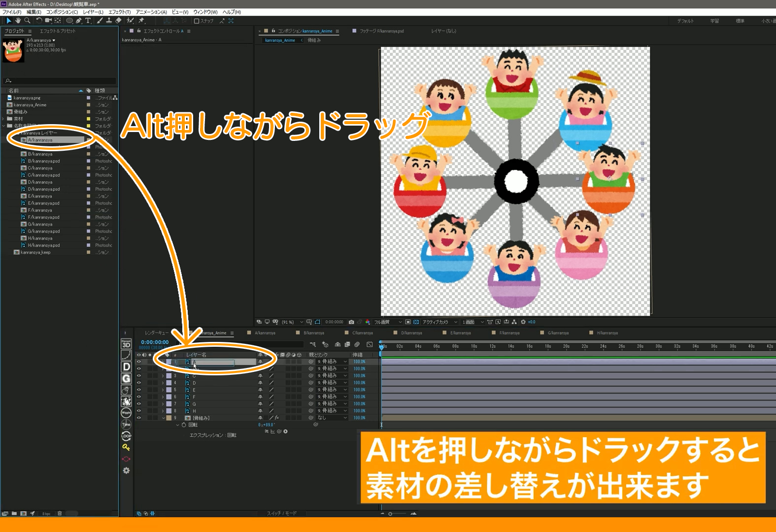Select the Pen tool
The image size is (776, 532).
click(x=78, y=21)
